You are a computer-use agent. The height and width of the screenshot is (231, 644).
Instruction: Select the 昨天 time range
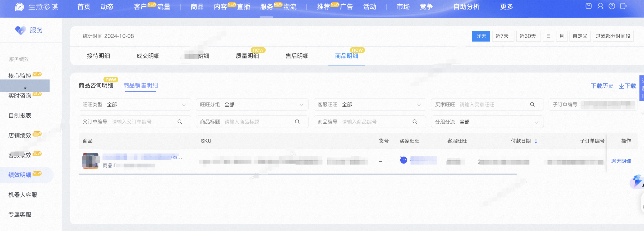[481, 36]
